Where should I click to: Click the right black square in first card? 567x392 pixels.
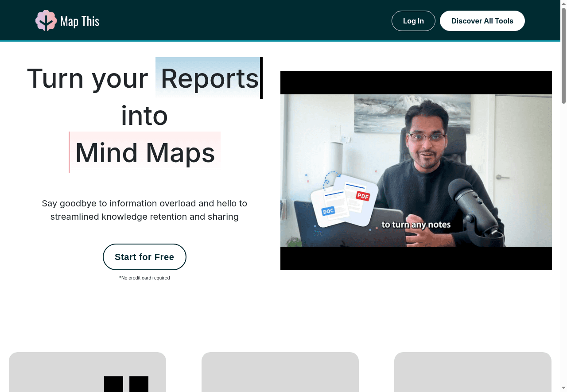coord(139,384)
